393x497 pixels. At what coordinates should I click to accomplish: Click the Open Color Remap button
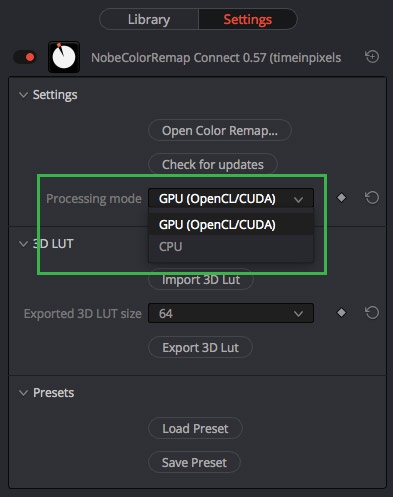click(x=220, y=130)
